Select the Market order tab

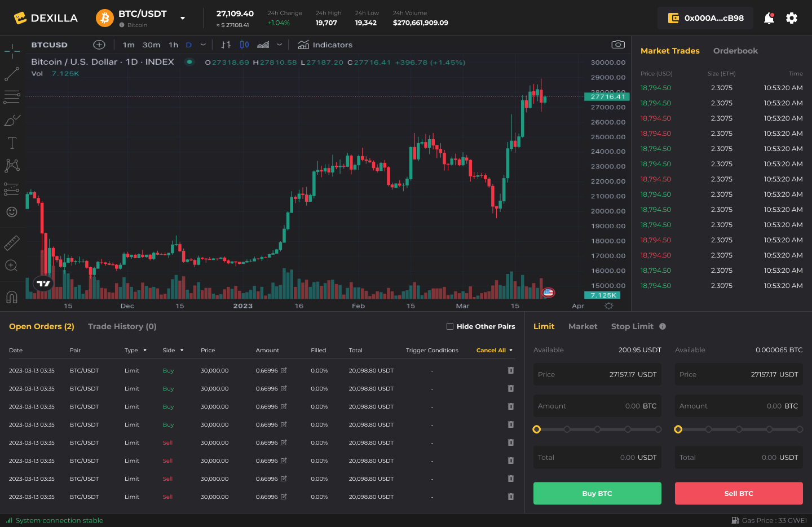(582, 326)
